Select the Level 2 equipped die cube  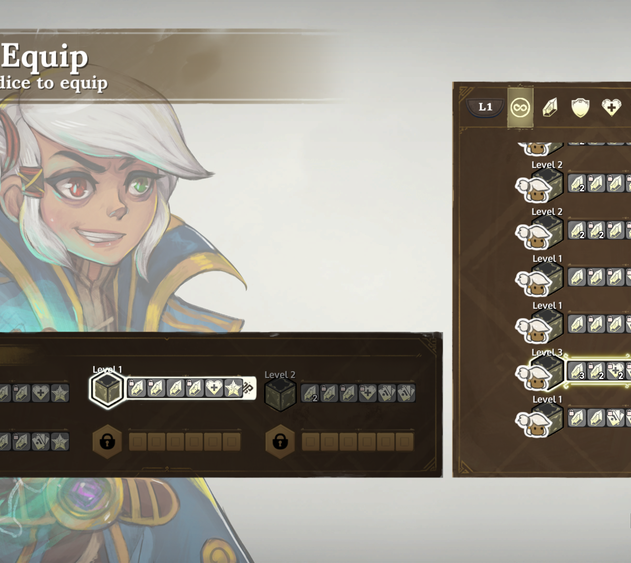tap(280, 394)
